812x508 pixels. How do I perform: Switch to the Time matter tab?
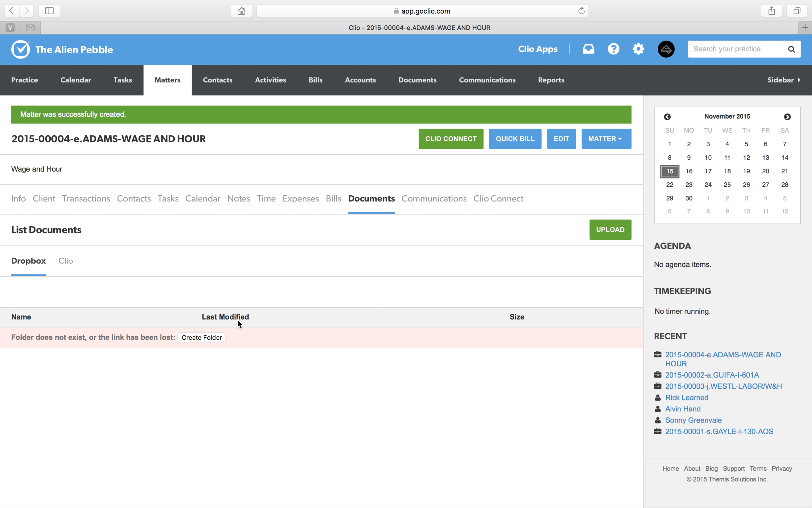(266, 199)
